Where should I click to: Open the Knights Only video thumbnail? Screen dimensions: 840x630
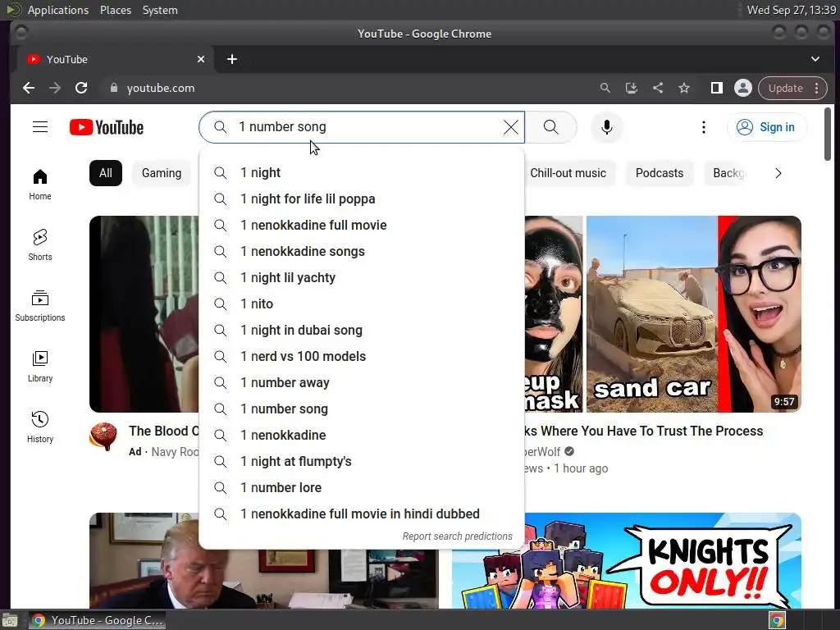point(627,560)
